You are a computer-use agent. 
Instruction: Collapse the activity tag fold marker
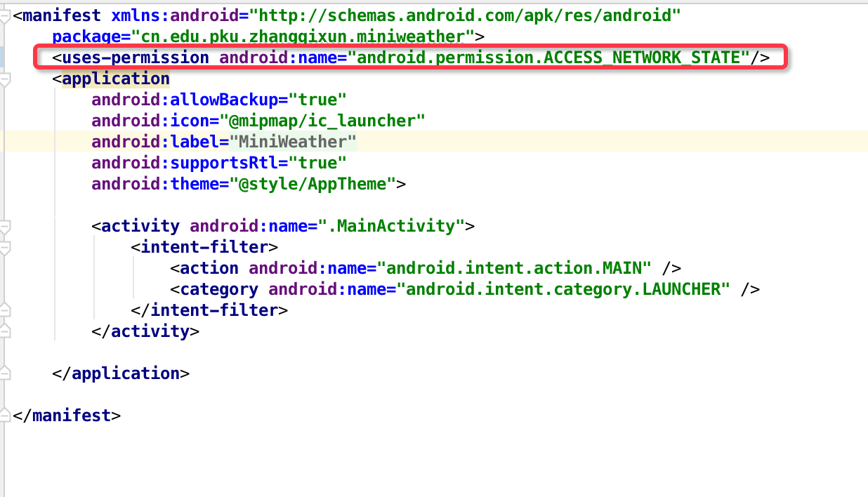(5, 226)
